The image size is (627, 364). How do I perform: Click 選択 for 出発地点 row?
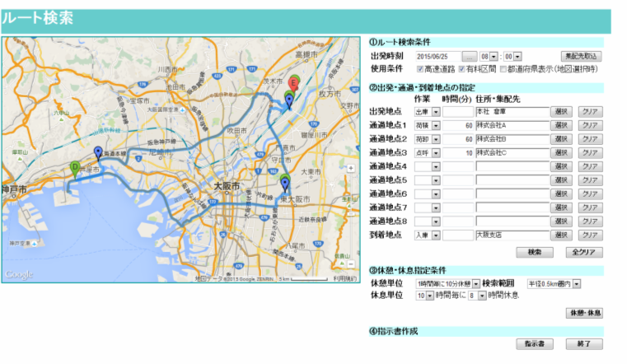point(560,111)
